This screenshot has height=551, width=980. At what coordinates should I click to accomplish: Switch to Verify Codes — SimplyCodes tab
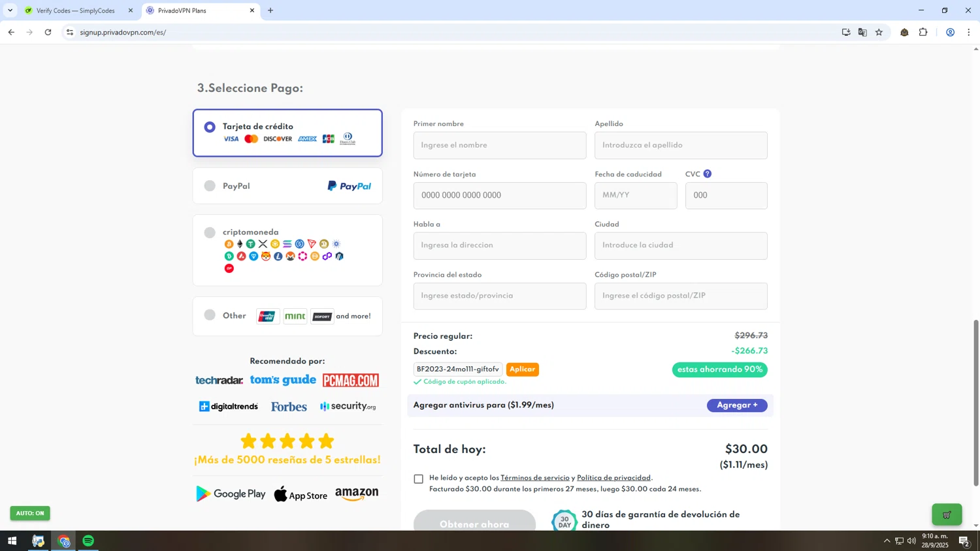coord(76,10)
